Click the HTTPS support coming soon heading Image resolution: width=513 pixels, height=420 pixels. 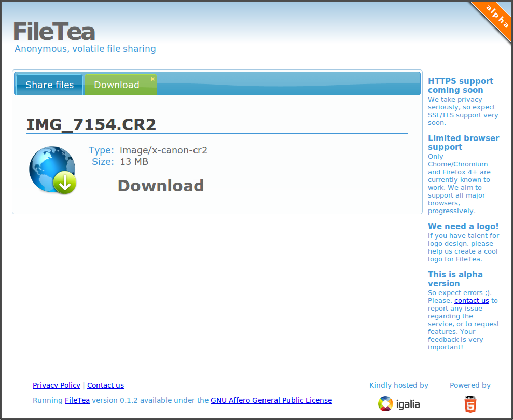coord(460,86)
